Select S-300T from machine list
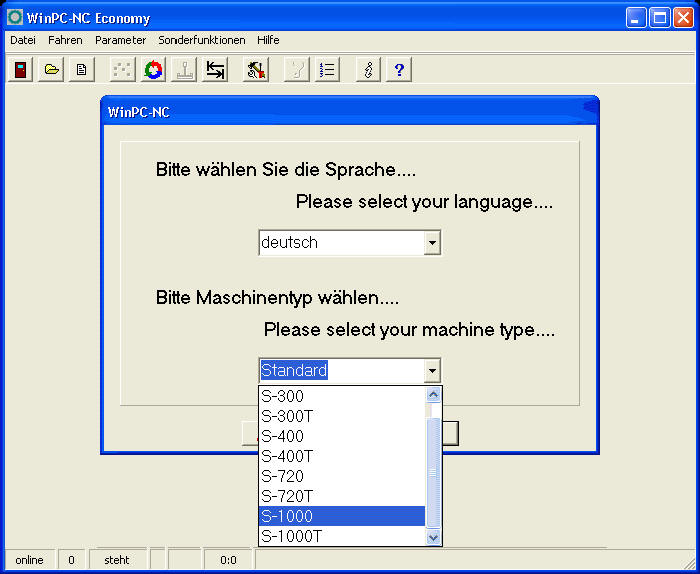 point(342,416)
